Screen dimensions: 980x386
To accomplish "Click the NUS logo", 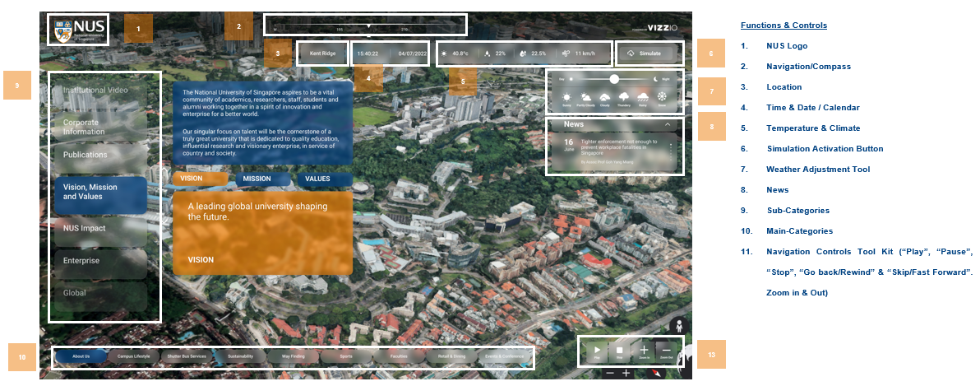I will click(77, 30).
